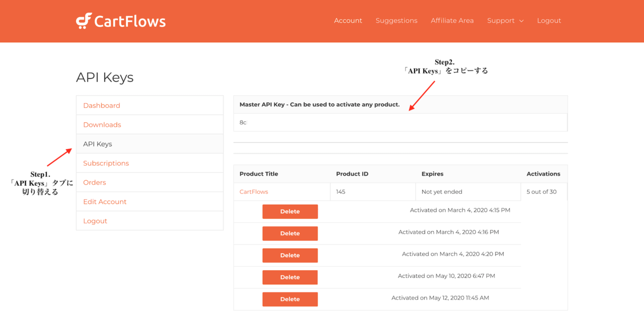This screenshot has height=315, width=644.
Task: Open the CartFlows product link
Action: pyautogui.click(x=254, y=191)
